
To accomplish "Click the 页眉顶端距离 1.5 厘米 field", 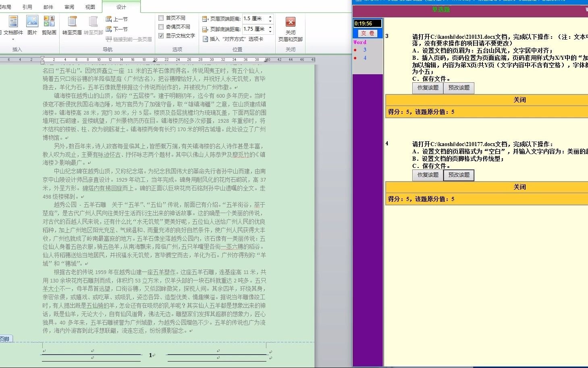I will click(x=254, y=19).
